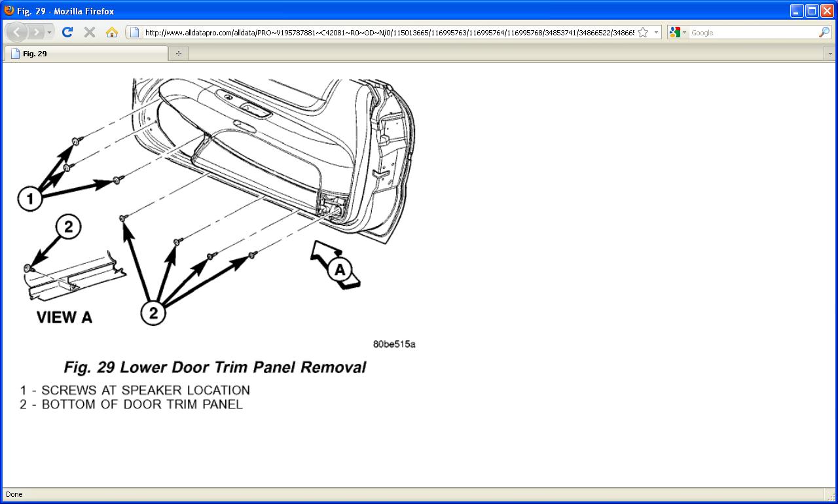Go to the home page
838x504 pixels.
pyautogui.click(x=112, y=32)
